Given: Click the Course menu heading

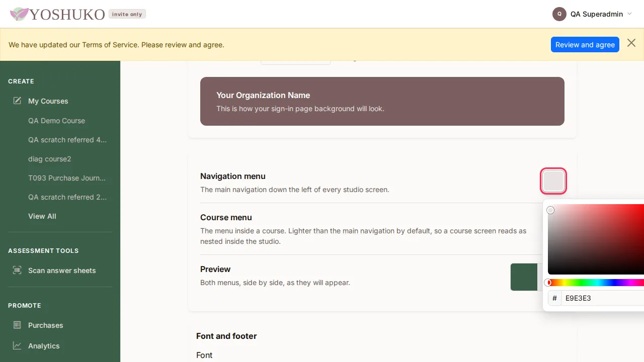Looking at the screenshot, I should point(226,217).
